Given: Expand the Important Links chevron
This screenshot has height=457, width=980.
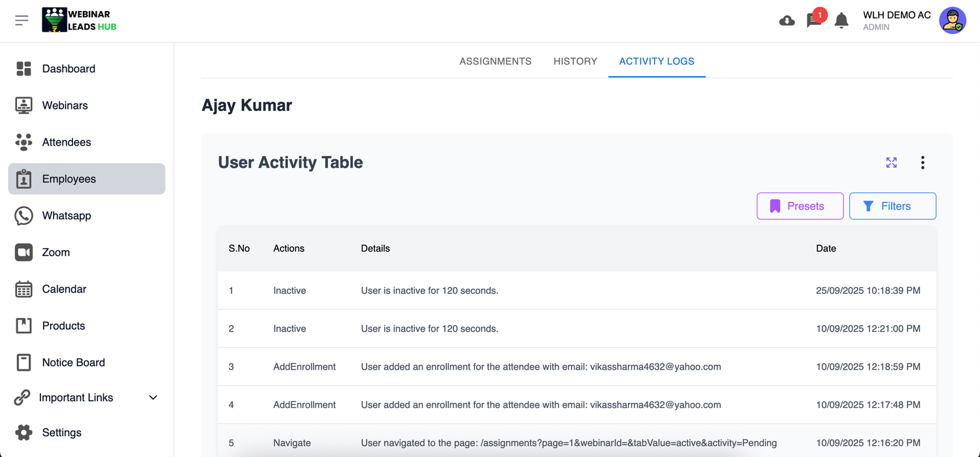Looking at the screenshot, I should click(x=153, y=398).
